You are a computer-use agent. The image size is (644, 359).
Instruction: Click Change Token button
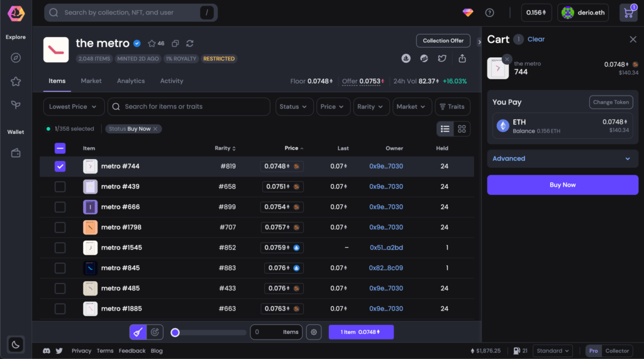pos(611,102)
